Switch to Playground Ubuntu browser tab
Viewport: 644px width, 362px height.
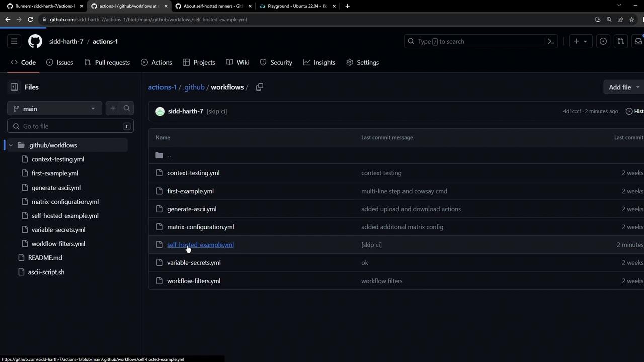click(297, 6)
